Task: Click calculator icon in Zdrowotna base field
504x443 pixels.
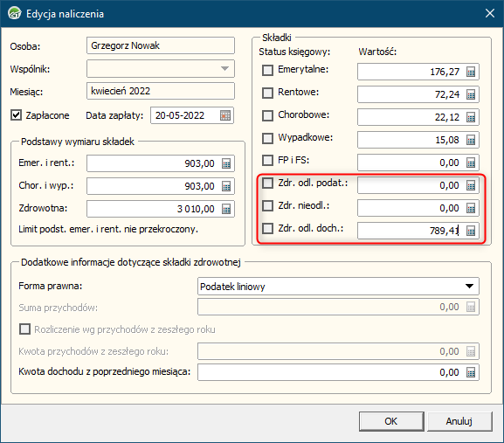Action: 226,210
